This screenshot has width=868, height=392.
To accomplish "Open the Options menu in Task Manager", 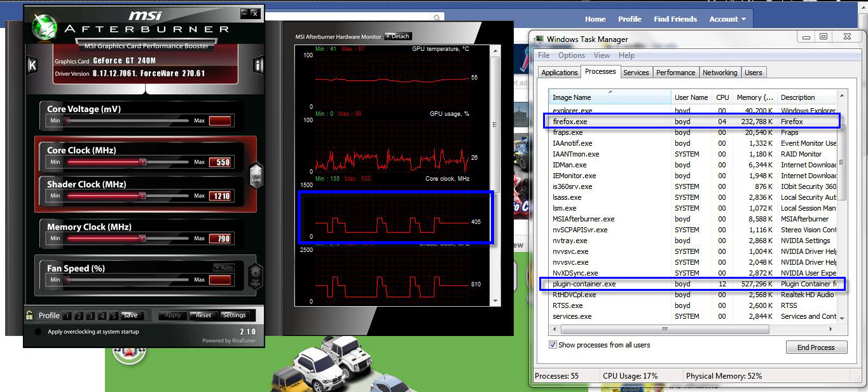I will pos(572,55).
